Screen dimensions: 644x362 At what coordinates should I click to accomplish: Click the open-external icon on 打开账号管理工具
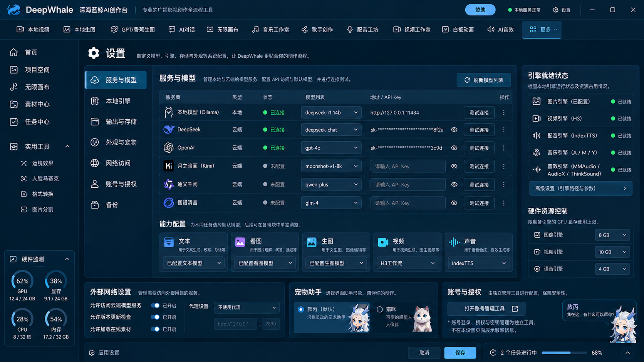coord(515,309)
